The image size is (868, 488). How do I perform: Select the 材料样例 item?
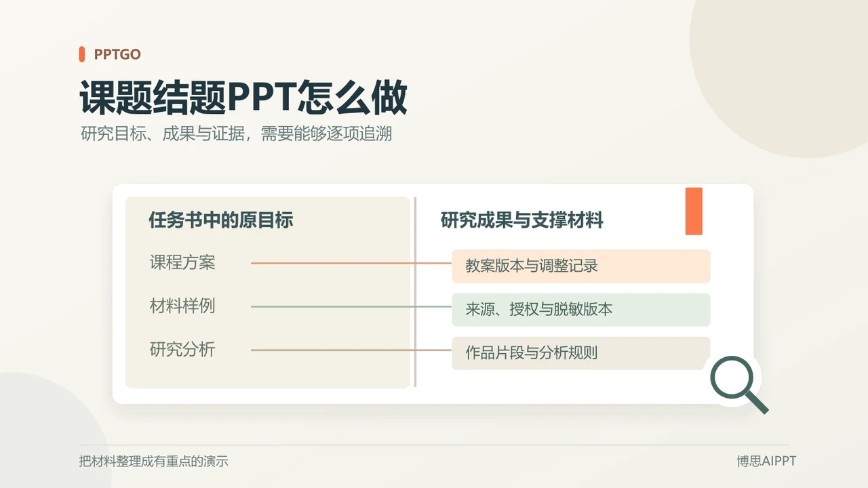(182, 306)
